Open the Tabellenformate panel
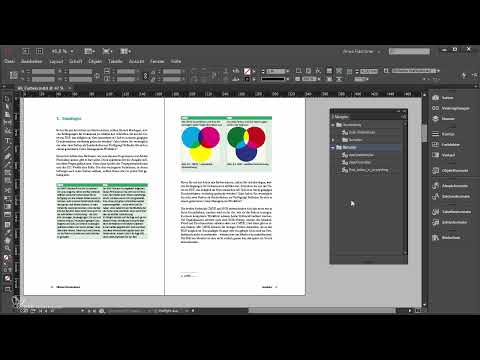The width and height of the screenshot is (480, 360). coord(451,212)
